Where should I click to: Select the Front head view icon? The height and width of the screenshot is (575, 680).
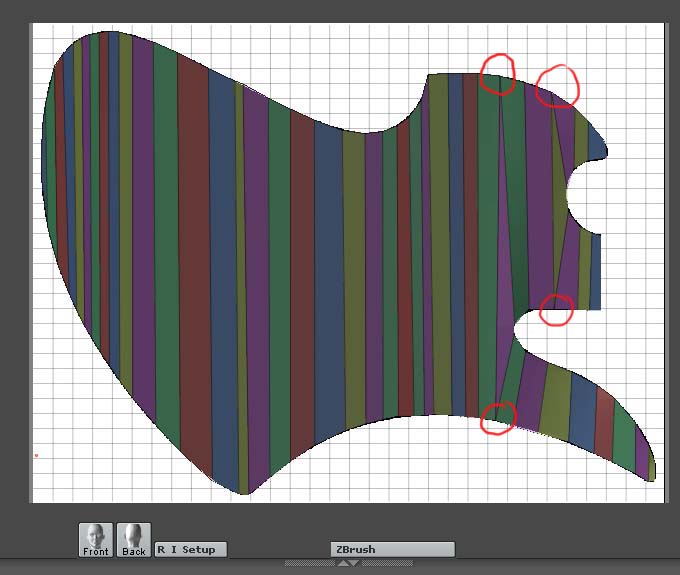(95, 540)
